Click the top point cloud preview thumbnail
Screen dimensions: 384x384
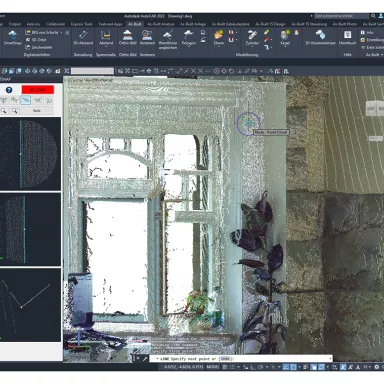[30, 154]
